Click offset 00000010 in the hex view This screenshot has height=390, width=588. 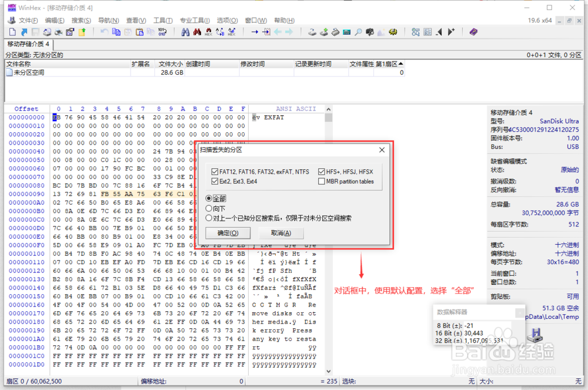pyautogui.click(x=26, y=126)
